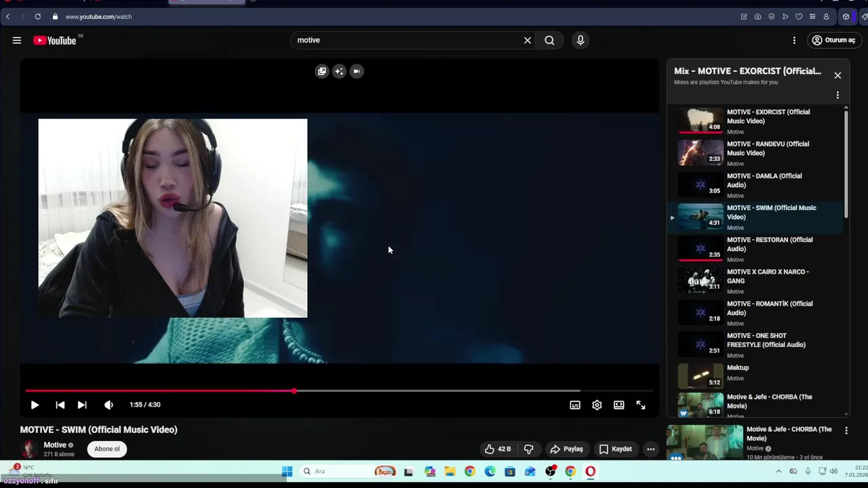Go back with browser back arrow
The image size is (868, 488).
[x=7, y=16]
